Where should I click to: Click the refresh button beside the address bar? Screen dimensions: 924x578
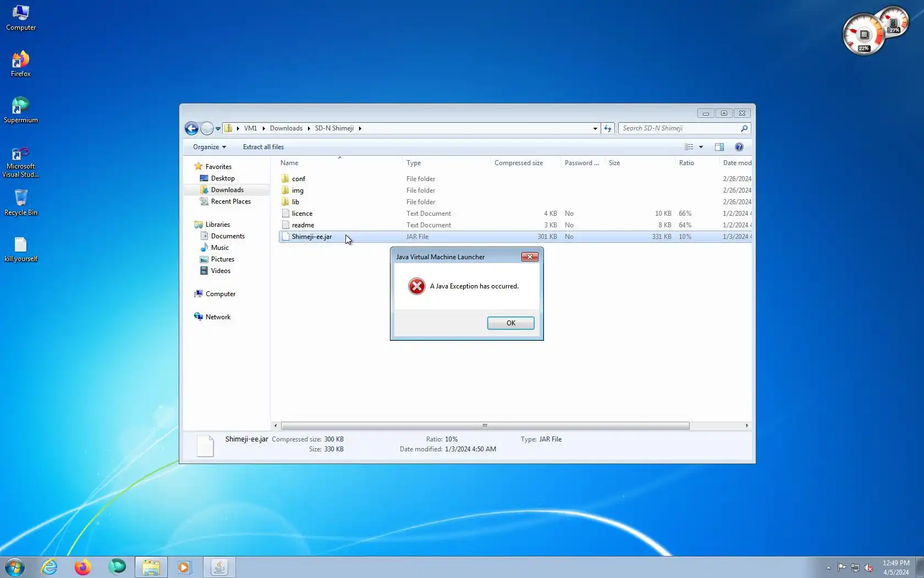[x=608, y=128]
